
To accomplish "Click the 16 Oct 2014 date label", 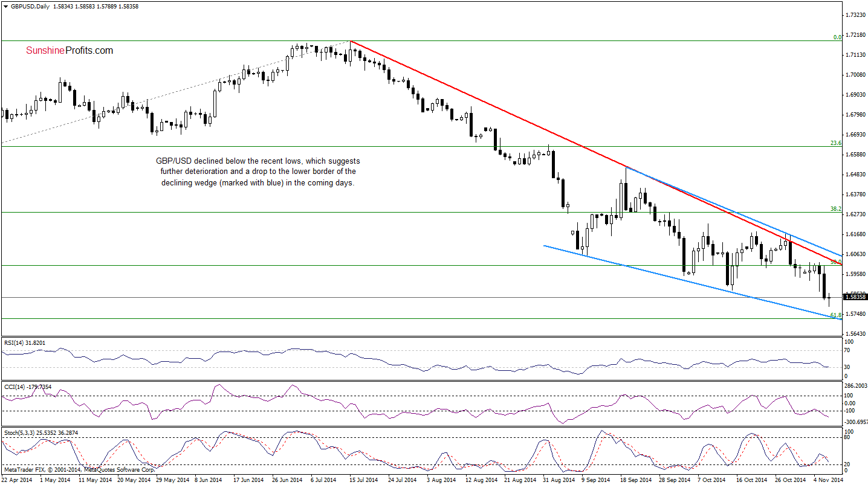I will (752, 480).
